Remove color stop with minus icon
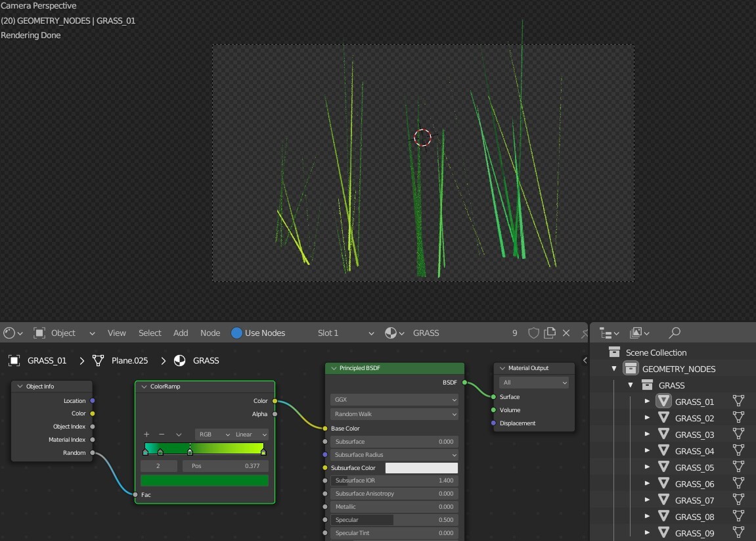Viewport: 756px width, 541px height. [162, 435]
